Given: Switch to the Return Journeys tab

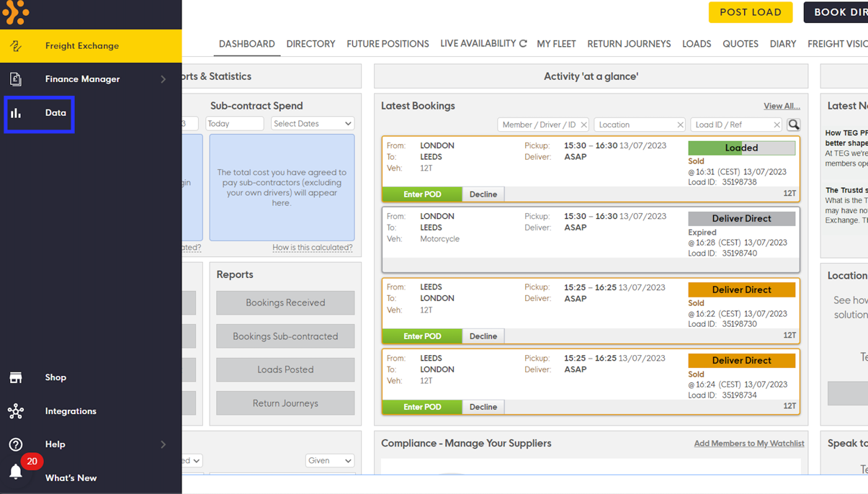Looking at the screenshot, I should pyautogui.click(x=629, y=44).
